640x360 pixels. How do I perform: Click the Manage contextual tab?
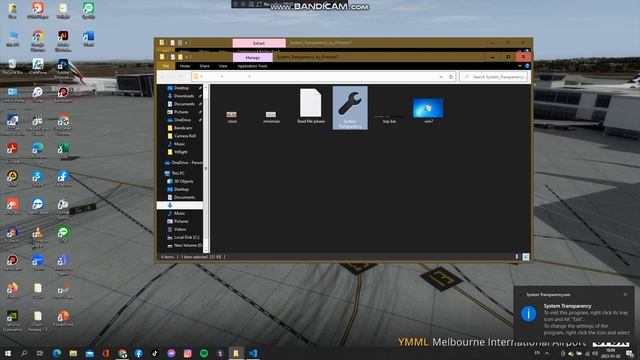(x=252, y=58)
